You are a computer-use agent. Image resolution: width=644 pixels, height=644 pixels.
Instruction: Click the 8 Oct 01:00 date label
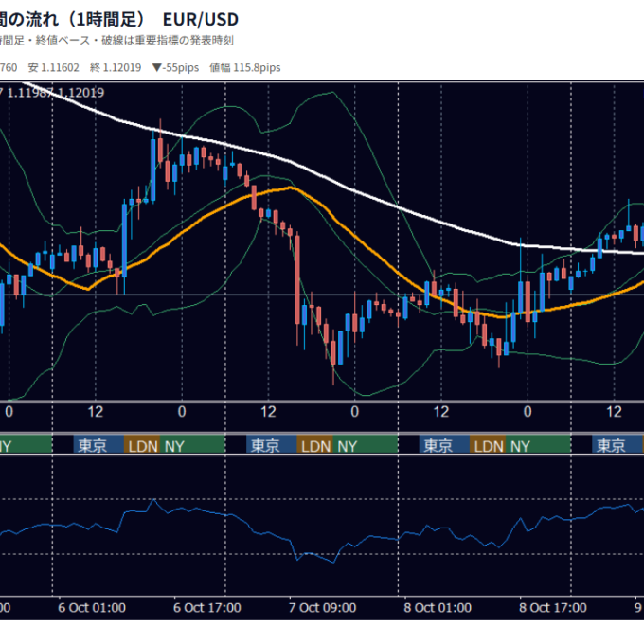point(438,607)
